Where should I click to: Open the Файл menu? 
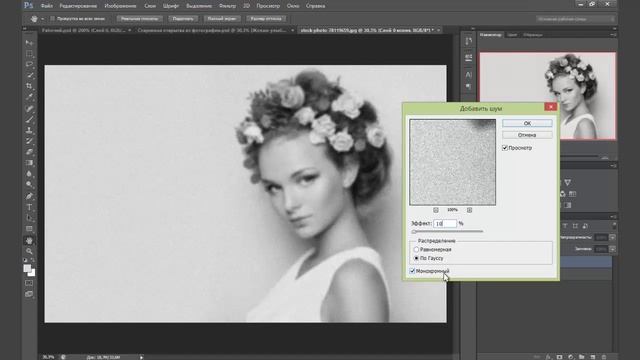tap(47, 6)
